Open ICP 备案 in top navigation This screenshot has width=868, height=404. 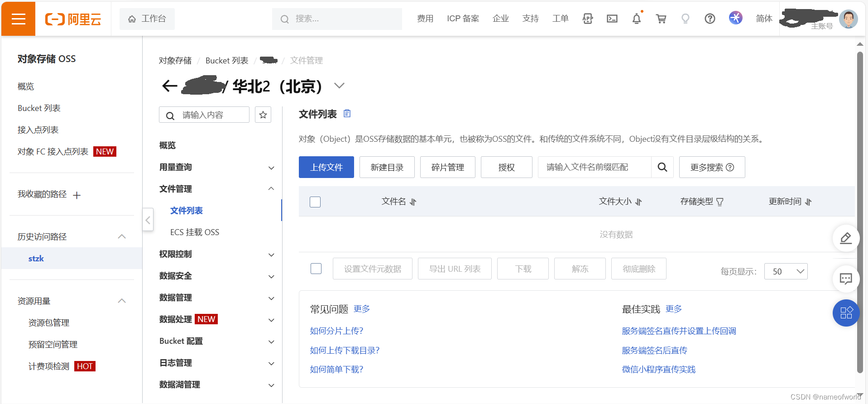(x=463, y=19)
